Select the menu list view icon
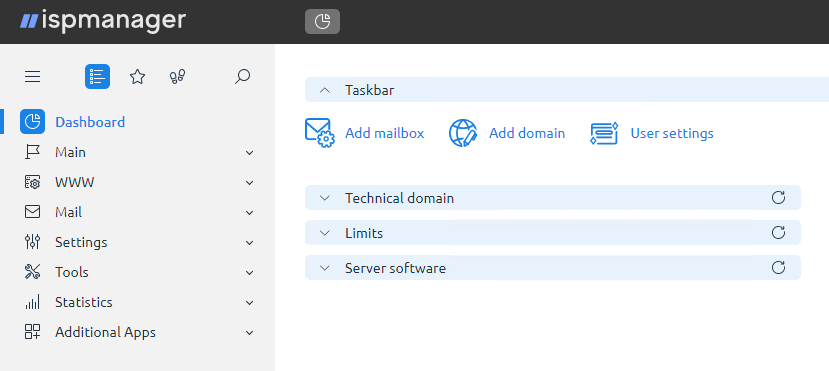Screen dimensions: 829x371 point(97,77)
